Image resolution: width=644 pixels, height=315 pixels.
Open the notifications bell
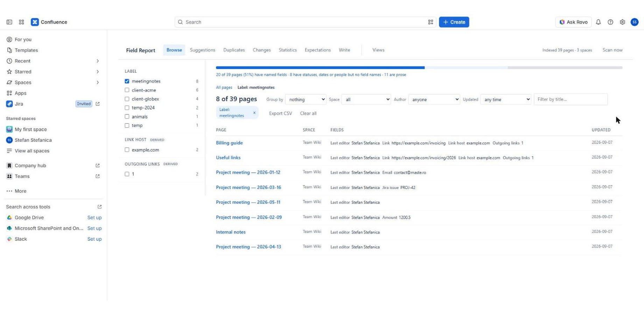point(598,22)
